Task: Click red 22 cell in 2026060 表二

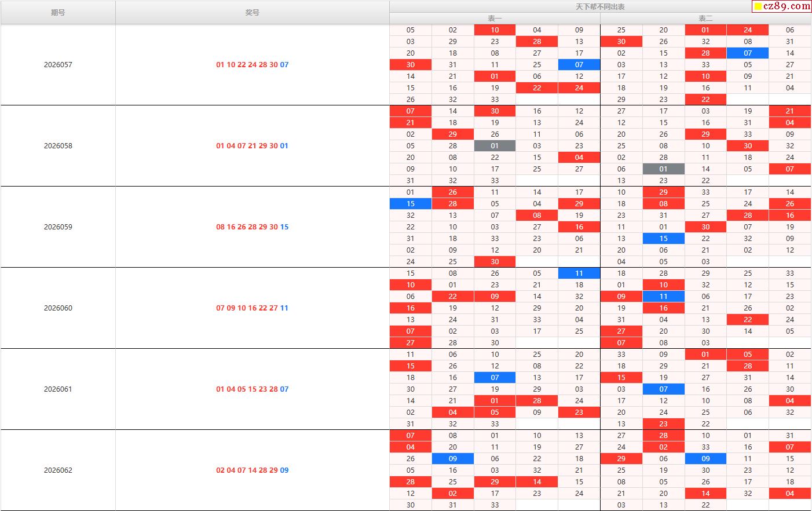Action: [748, 320]
